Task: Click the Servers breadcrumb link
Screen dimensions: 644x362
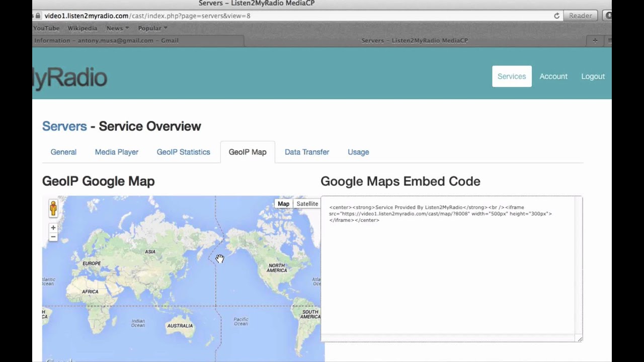Action: [x=64, y=126]
